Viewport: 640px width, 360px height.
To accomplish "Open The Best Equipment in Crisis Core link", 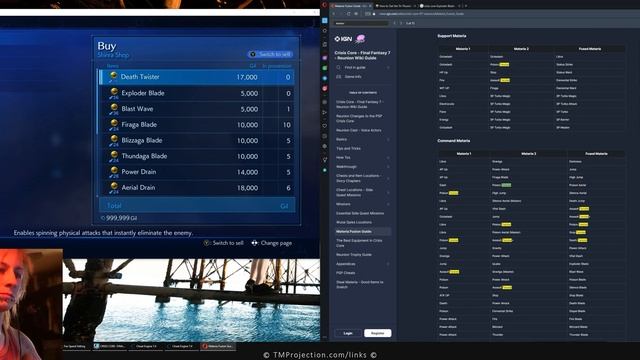I will 359,243.
